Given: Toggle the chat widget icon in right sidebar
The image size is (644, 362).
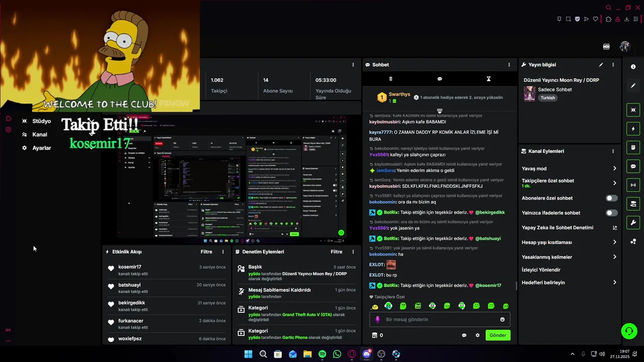Looking at the screenshot, I should coord(633,166).
